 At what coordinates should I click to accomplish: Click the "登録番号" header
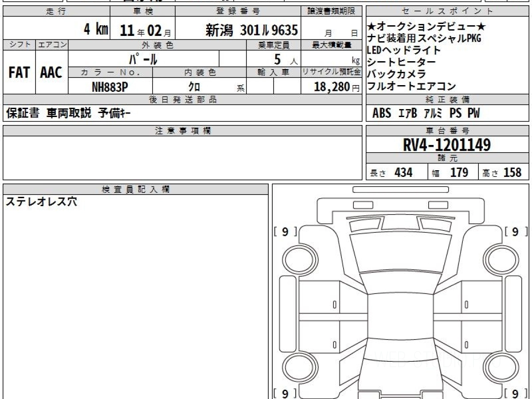238,12
